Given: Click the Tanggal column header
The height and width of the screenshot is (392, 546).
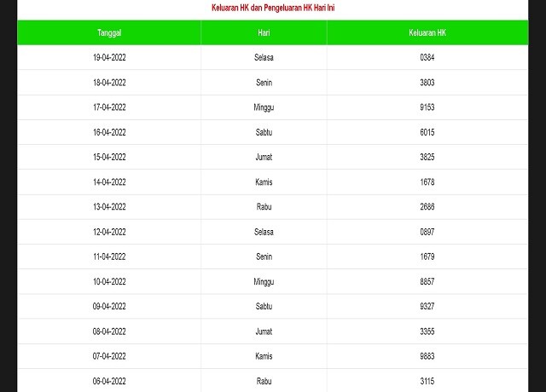Looking at the screenshot, I should point(109,32).
